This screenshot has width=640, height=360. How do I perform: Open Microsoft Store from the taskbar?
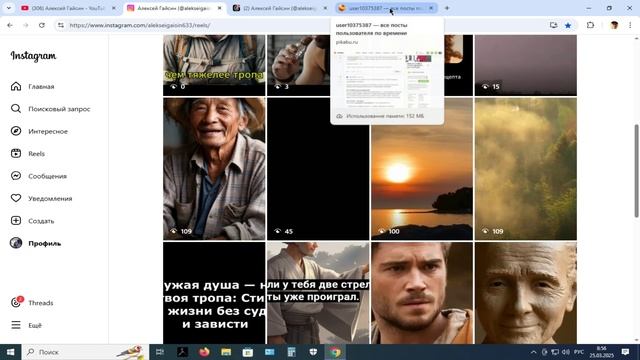(x=248, y=352)
